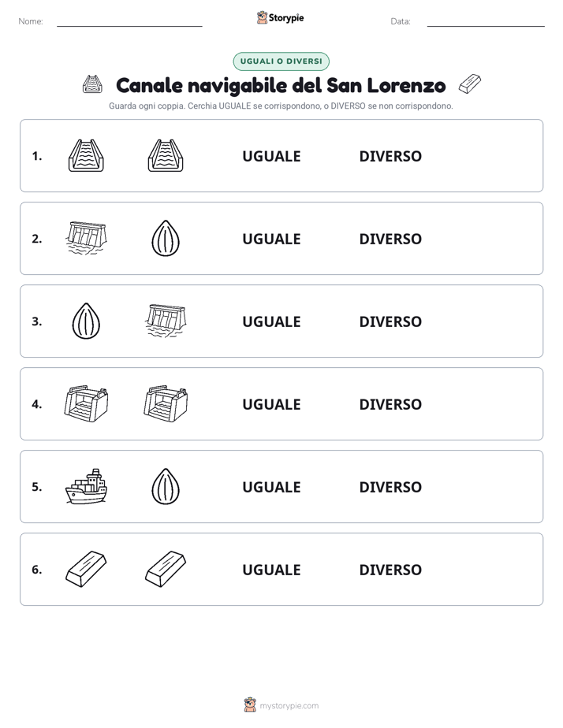Click the cargo ship icon in row 5
563x728 pixels.
pyautogui.click(x=87, y=487)
